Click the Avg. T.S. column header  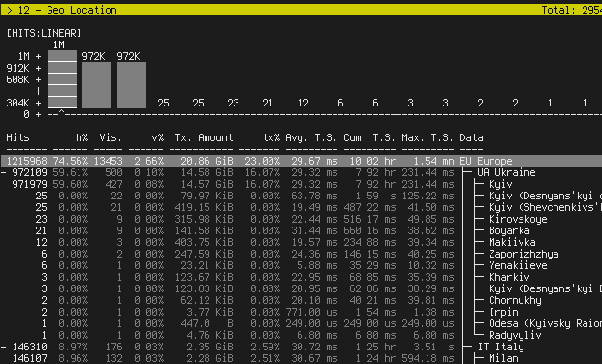point(311,137)
